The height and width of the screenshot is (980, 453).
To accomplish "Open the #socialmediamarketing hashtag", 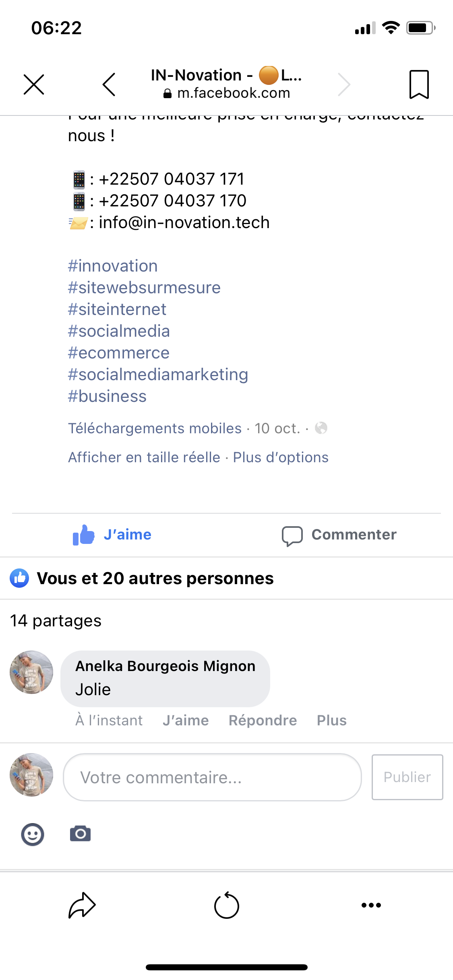I will tap(158, 375).
